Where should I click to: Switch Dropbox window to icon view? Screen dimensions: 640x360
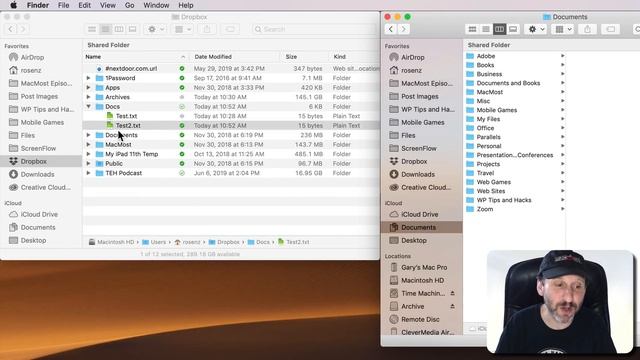tap(92, 29)
